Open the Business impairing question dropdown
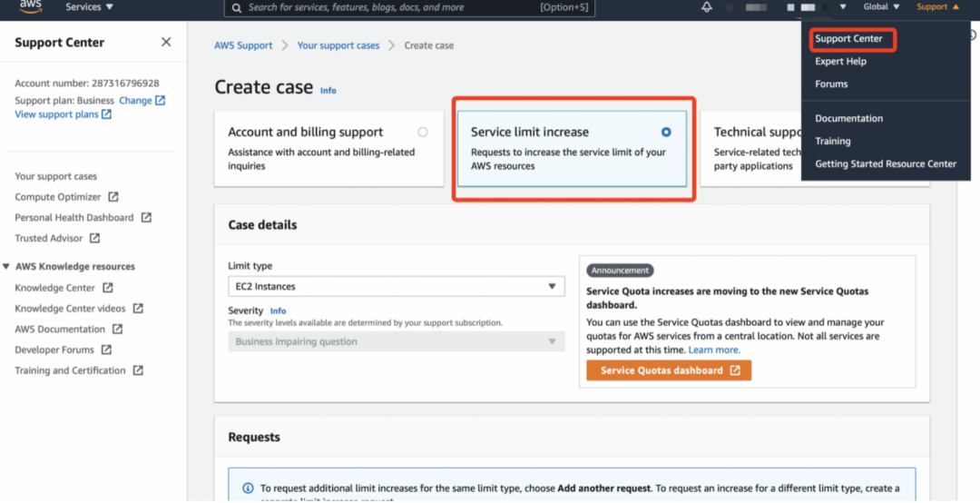 [397, 341]
